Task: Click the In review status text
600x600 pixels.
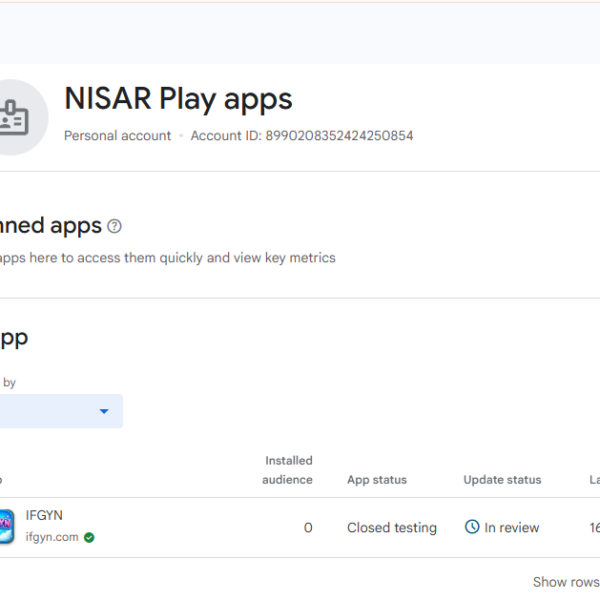Action: pos(512,528)
